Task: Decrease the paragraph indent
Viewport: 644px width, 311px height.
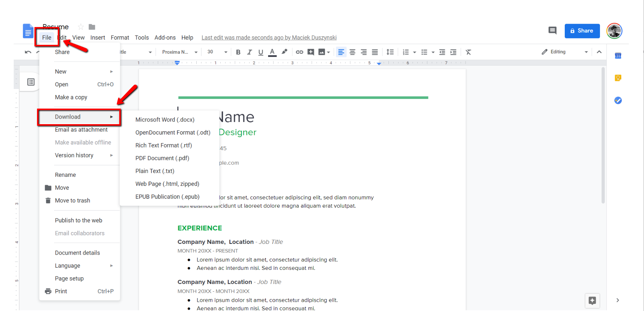Action: [x=442, y=52]
